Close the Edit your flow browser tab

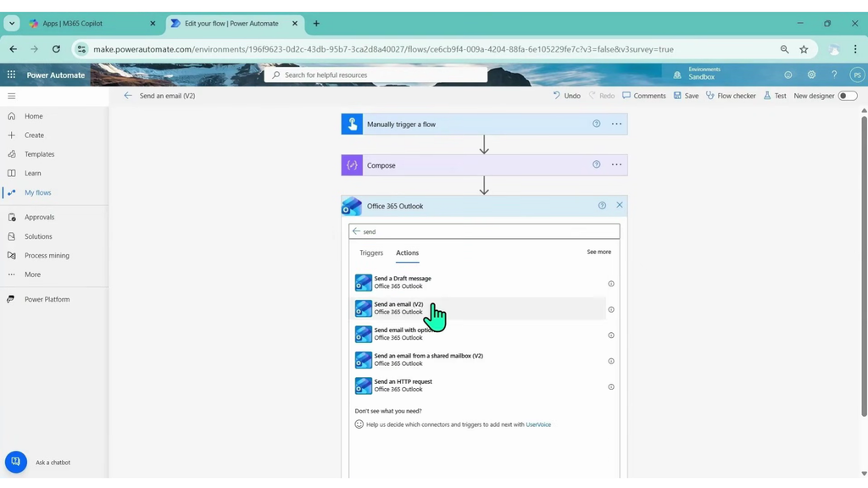pyautogui.click(x=294, y=23)
